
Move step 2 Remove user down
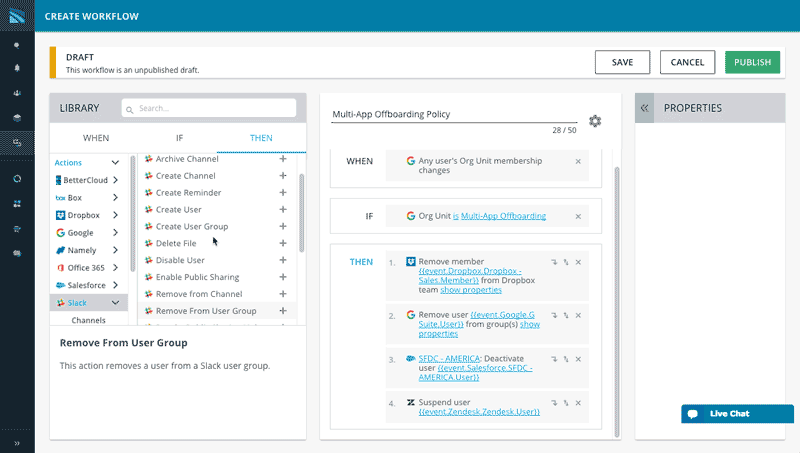pyautogui.click(x=554, y=315)
